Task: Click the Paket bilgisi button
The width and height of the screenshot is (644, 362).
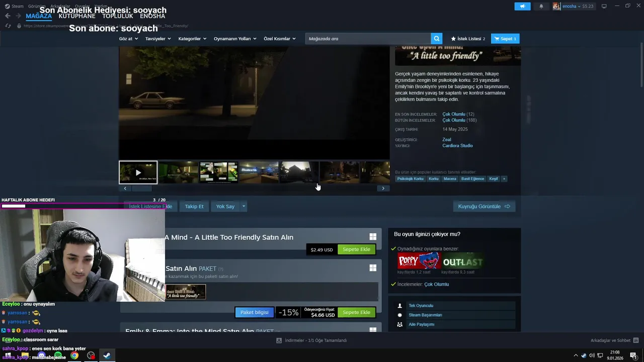Action: [254, 312]
